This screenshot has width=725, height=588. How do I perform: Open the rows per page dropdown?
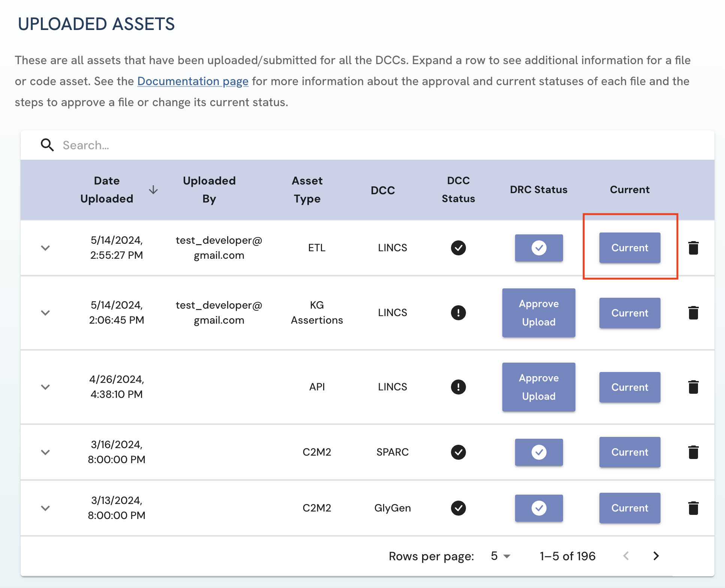pyautogui.click(x=501, y=556)
